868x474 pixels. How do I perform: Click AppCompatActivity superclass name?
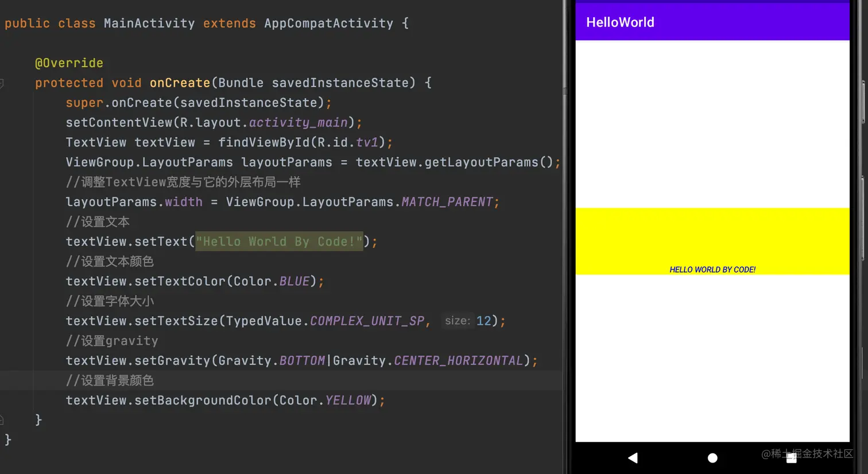328,24
